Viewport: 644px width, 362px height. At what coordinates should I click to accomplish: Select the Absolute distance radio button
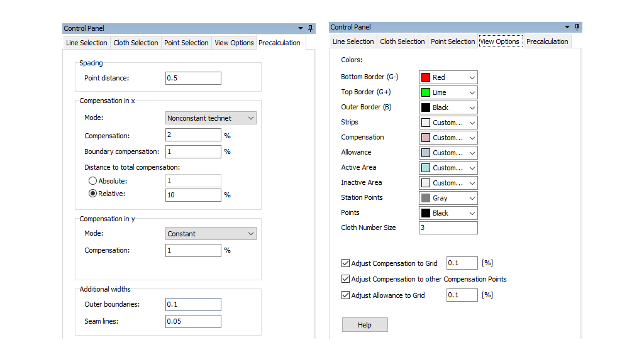click(92, 181)
